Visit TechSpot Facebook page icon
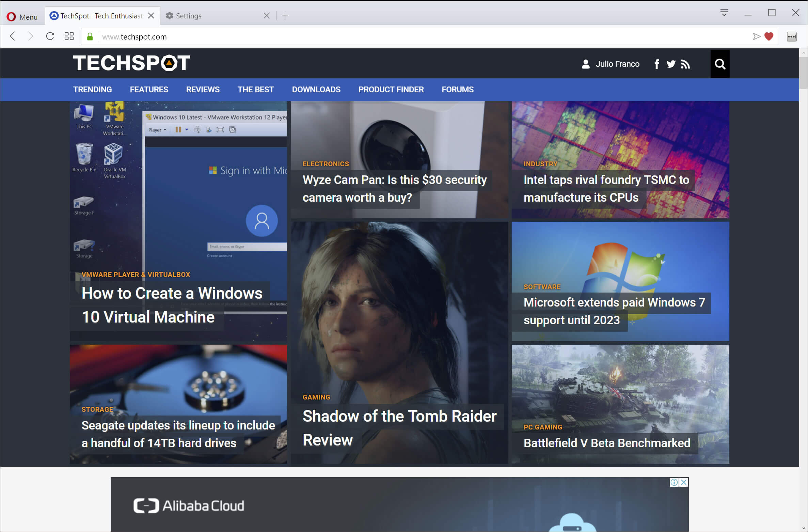This screenshot has width=808, height=532. click(657, 64)
